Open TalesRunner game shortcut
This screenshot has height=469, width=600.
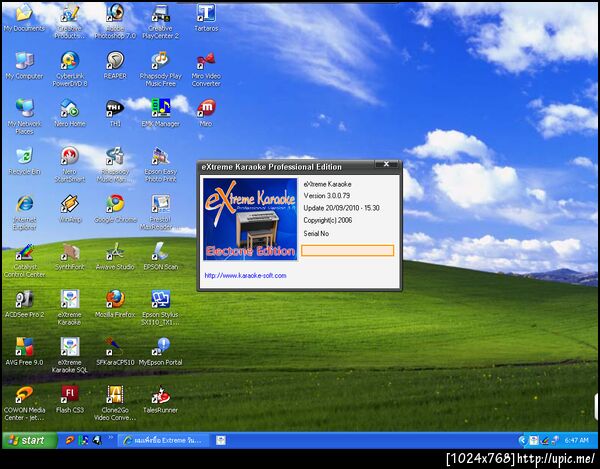click(x=160, y=400)
